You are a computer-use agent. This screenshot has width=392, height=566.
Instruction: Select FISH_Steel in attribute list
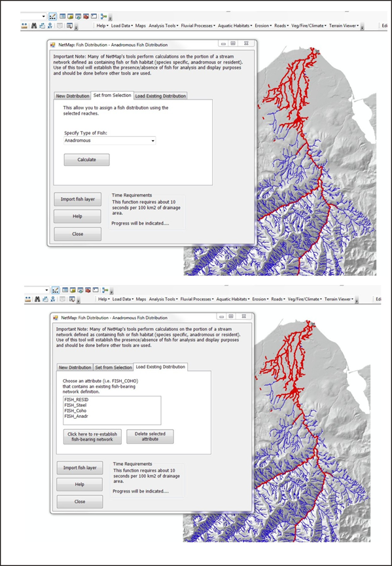75,406
